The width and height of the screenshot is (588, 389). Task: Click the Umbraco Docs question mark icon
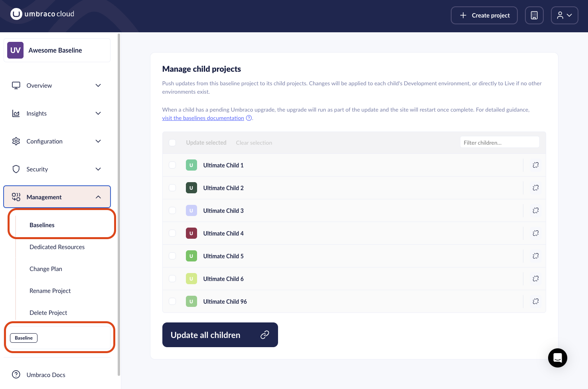pyautogui.click(x=16, y=374)
